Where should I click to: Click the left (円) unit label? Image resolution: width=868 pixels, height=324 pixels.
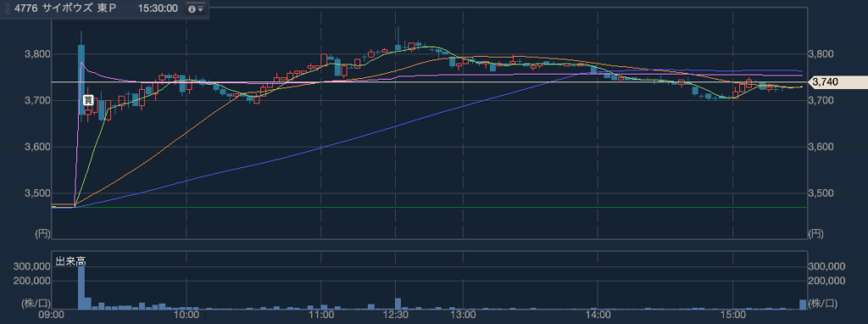42,233
